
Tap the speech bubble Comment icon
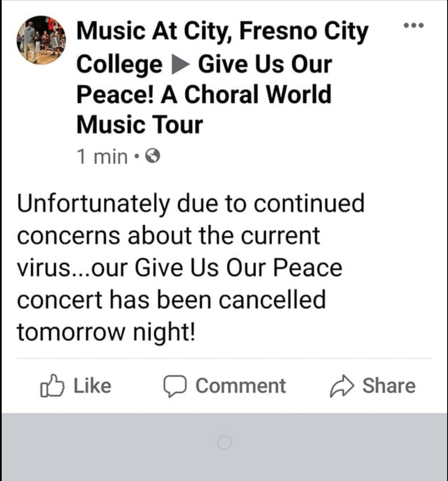point(174,386)
